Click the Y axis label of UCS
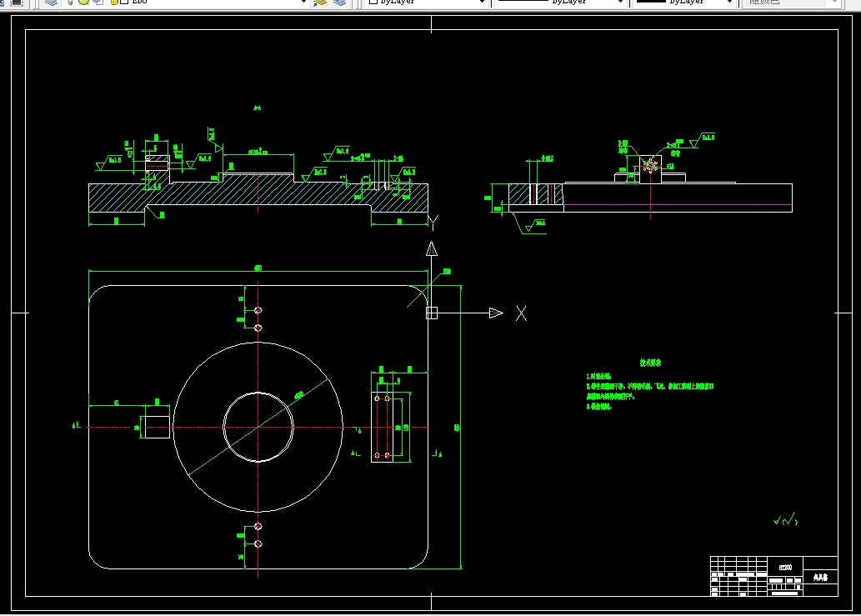 pyautogui.click(x=433, y=223)
